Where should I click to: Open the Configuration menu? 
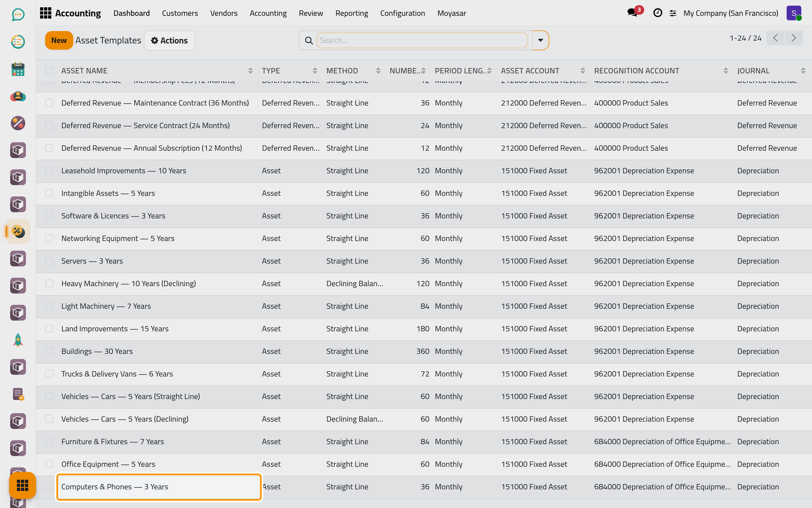(402, 13)
